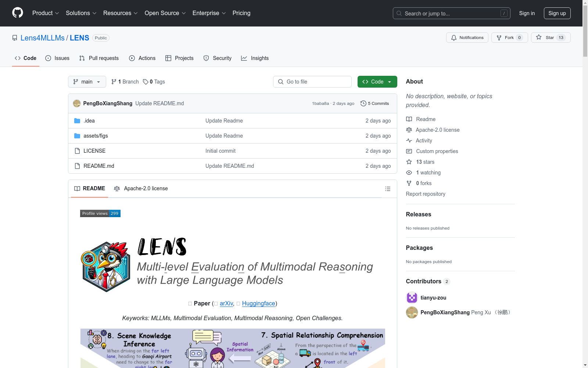Screen dimensions: 588x368
Task: Click the .idea folder icon
Action: pyautogui.click(x=77, y=121)
